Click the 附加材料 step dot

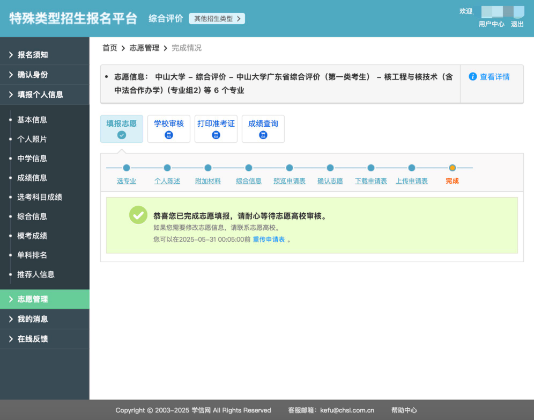[x=208, y=168]
